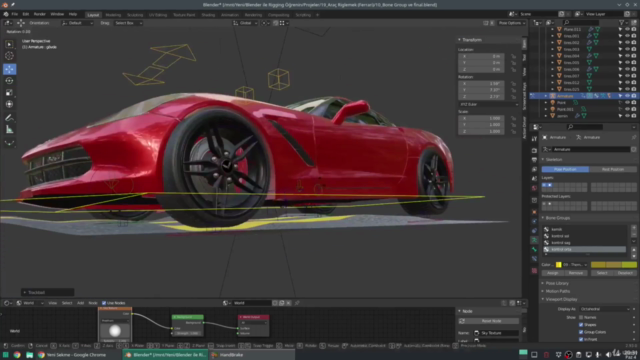Viewport: 640px width, 360px height.
Task: Open the Render menu
Action: pos(40,14)
